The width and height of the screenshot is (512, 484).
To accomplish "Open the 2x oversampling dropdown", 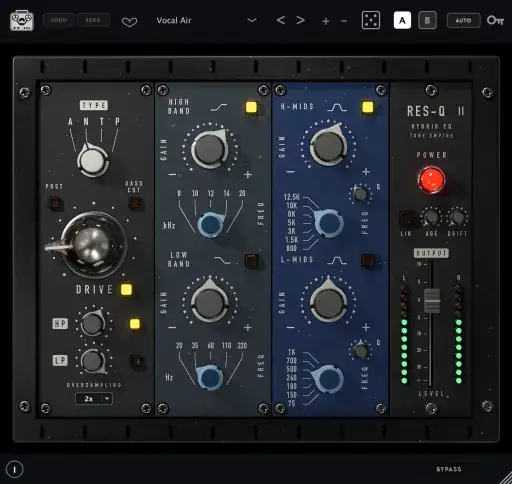I will pyautogui.click(x=94, y=399).
